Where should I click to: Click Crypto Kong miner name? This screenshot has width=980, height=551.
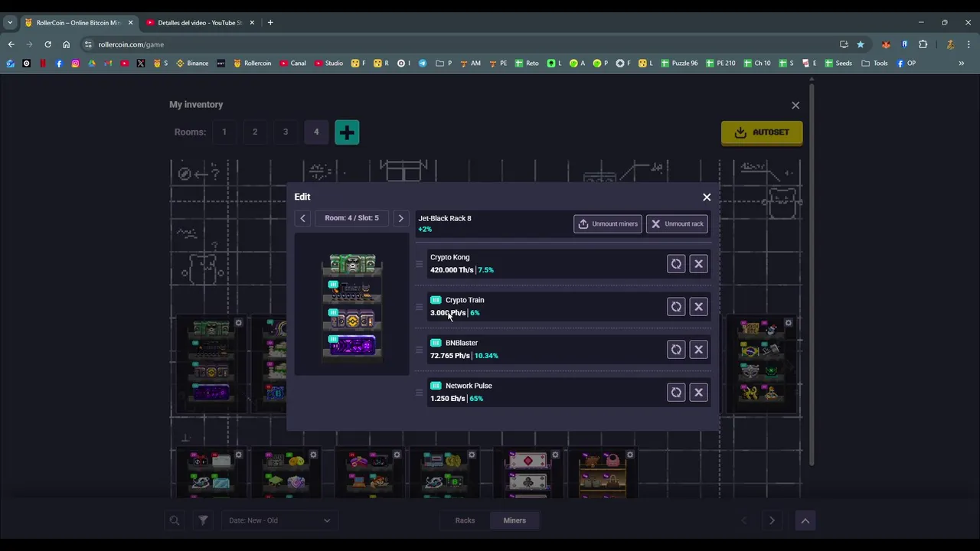449,257
